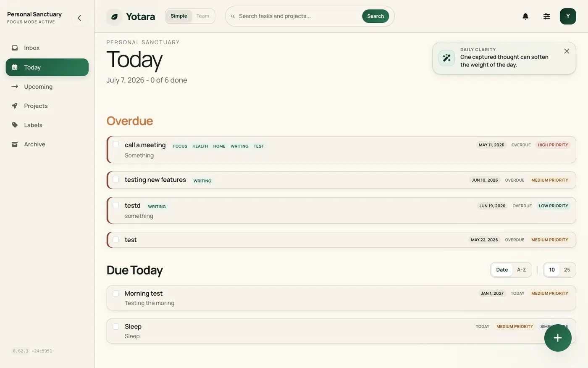Viewport: 588px width, 368px height.
Task: Click the TEST label tag
Action: click(259, 146)
